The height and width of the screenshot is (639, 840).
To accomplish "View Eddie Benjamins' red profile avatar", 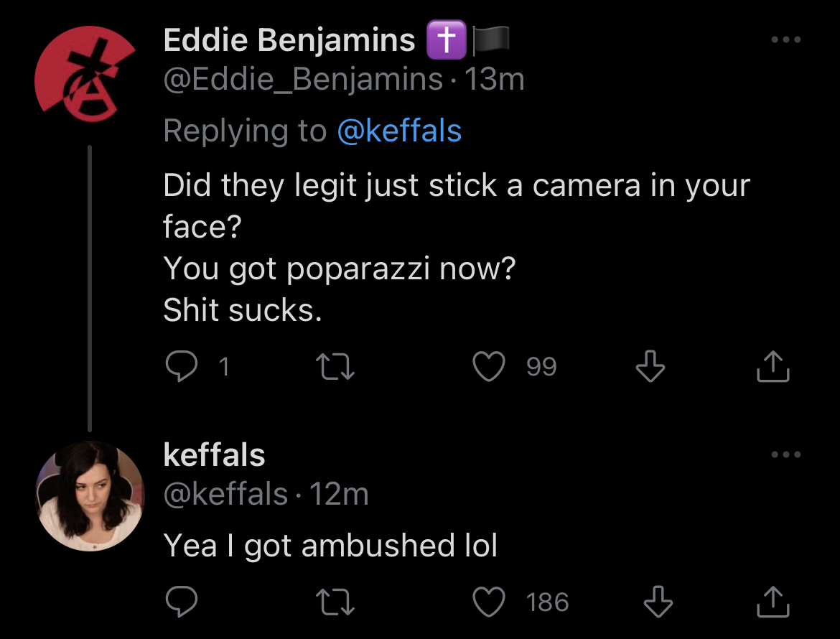I will click(x=87, y=75).
